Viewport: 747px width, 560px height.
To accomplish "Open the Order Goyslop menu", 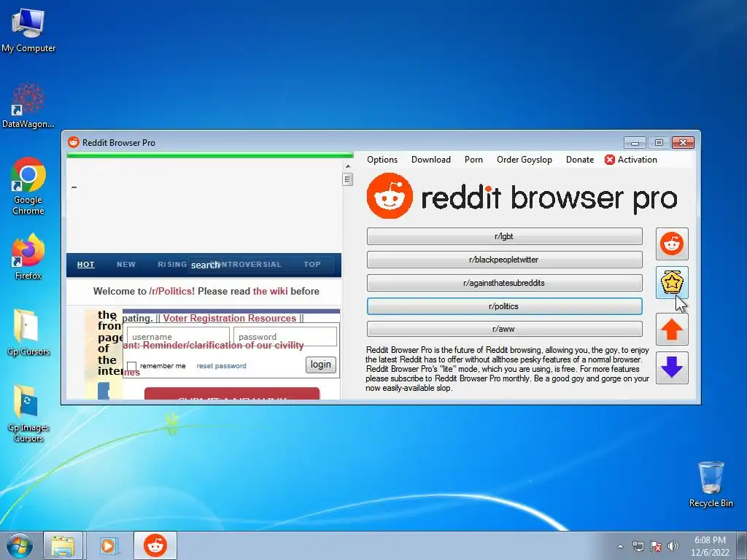I will pos(524,160).
